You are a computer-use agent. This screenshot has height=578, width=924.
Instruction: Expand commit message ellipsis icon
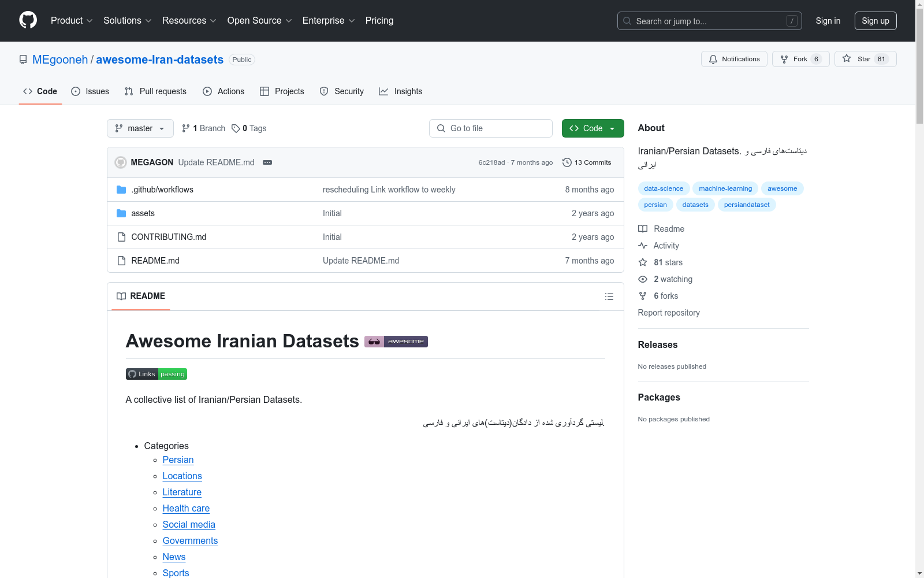click(267, 162)
